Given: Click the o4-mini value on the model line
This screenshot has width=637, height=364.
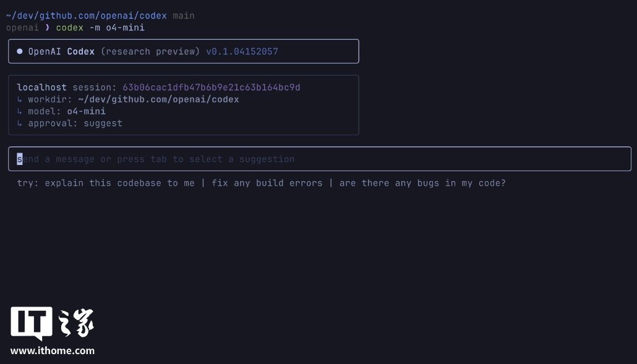Looking at the screenshot, I should pyautogui.click(x=86, y=111).
